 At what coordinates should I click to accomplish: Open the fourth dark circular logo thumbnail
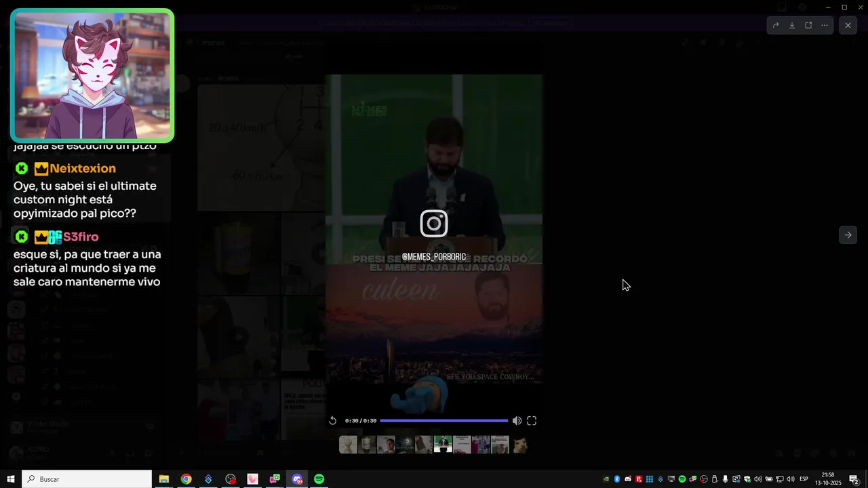(x=405, y=445)
